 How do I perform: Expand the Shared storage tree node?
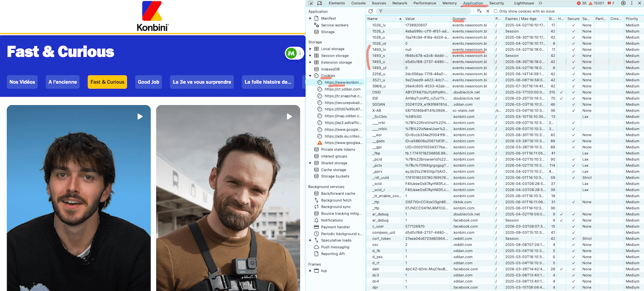point(310,163)
